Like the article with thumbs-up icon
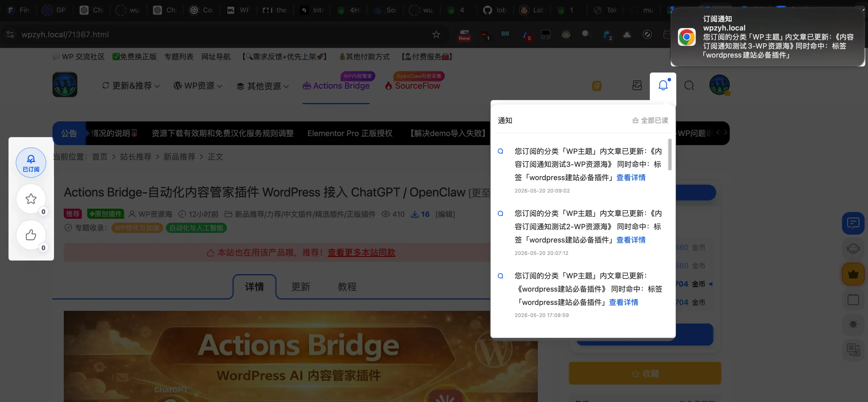The width and height of the screenshot is (868, 402). [31, 235]
